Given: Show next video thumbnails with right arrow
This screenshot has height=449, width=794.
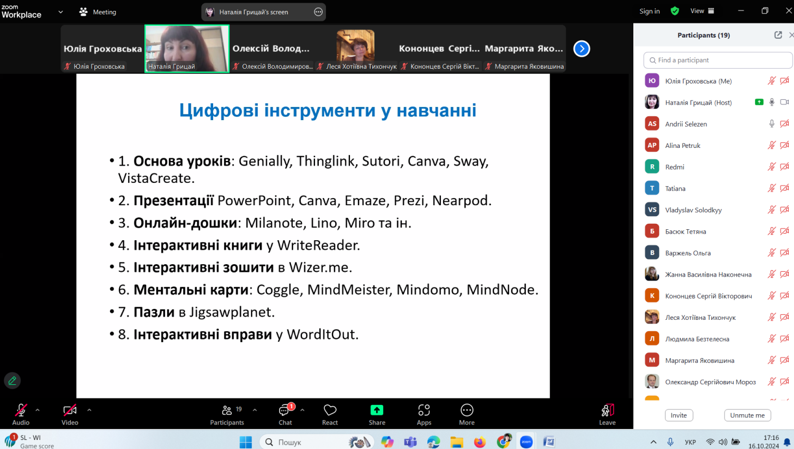Looking at the screenshot, I should [581, 48].
